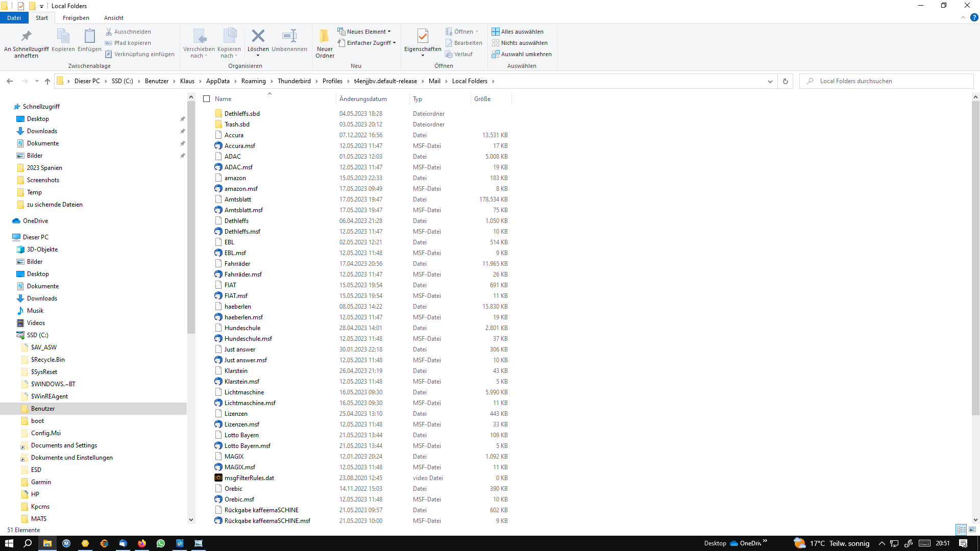Viewport: 980px width, 551px height.
Task: Pin folder with An Schnellzugriff anheften icon
Action: point(26,36)
